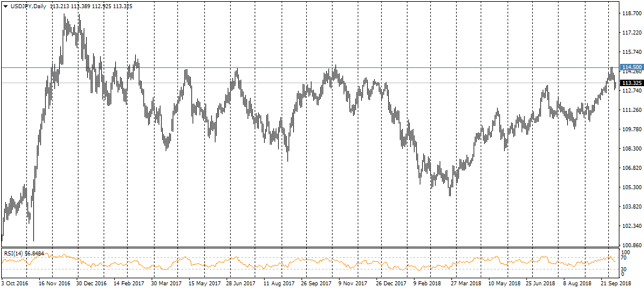Click the 100.86 price axis label

coord(630,245)
